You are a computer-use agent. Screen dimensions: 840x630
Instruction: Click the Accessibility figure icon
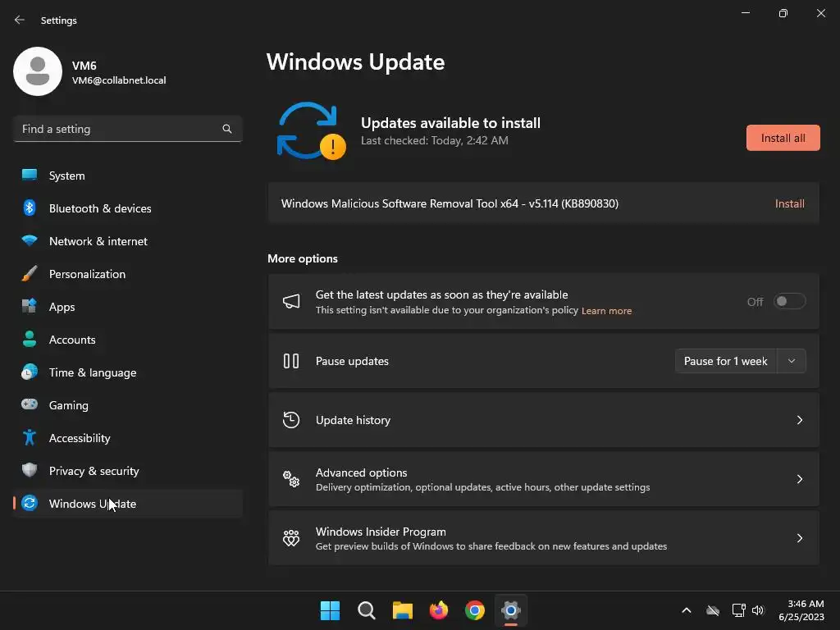30,437
